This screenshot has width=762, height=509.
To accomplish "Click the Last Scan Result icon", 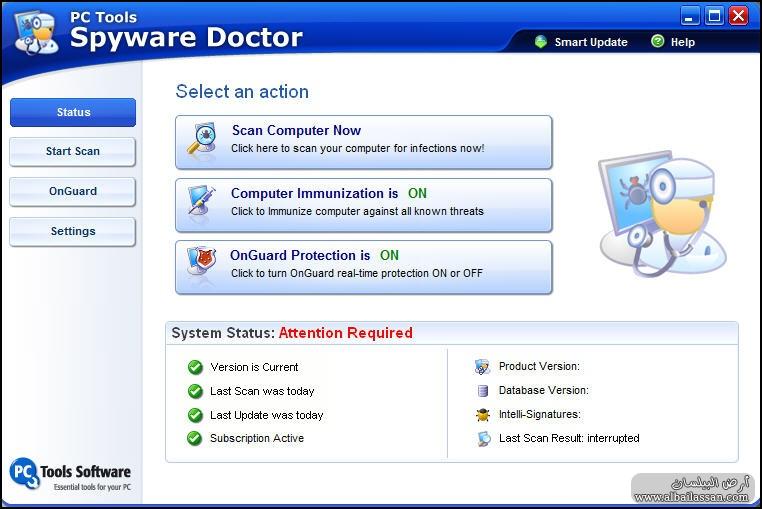I will [484, 439].
